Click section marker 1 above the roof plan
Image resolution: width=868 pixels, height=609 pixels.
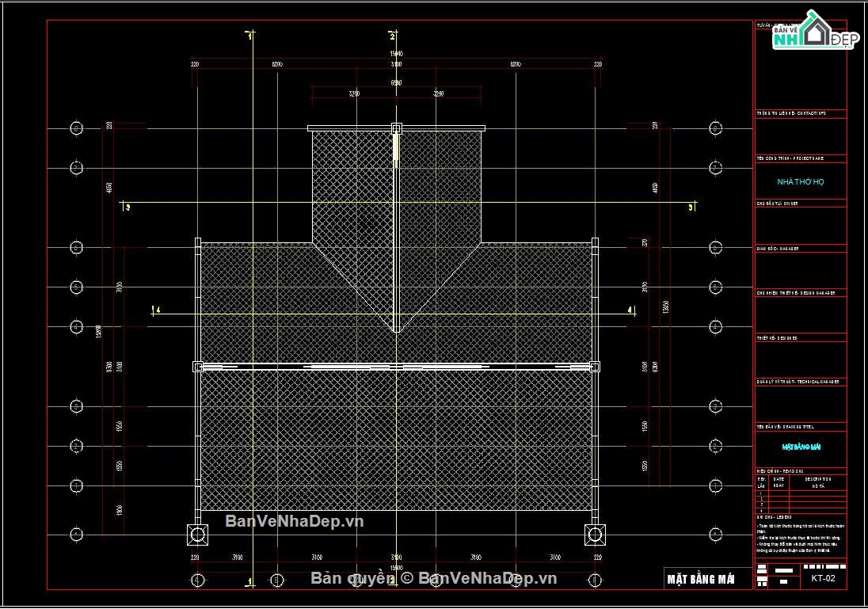[249, 36]
